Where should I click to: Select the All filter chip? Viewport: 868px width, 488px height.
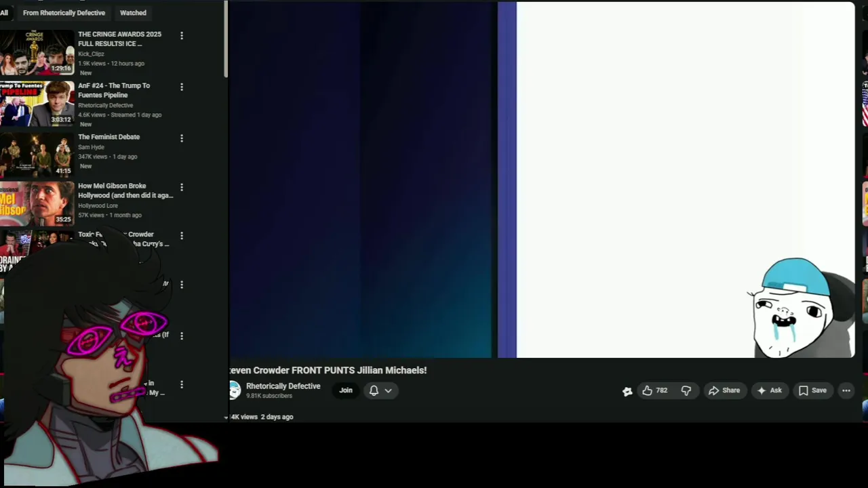(x=4, y=13)
